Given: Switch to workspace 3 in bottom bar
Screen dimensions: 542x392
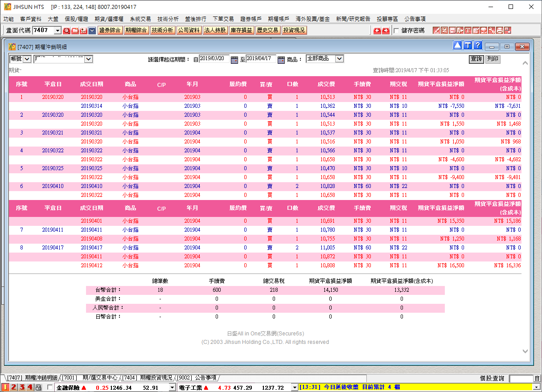Looking at the screenshot, I should [x=22, y=388].
